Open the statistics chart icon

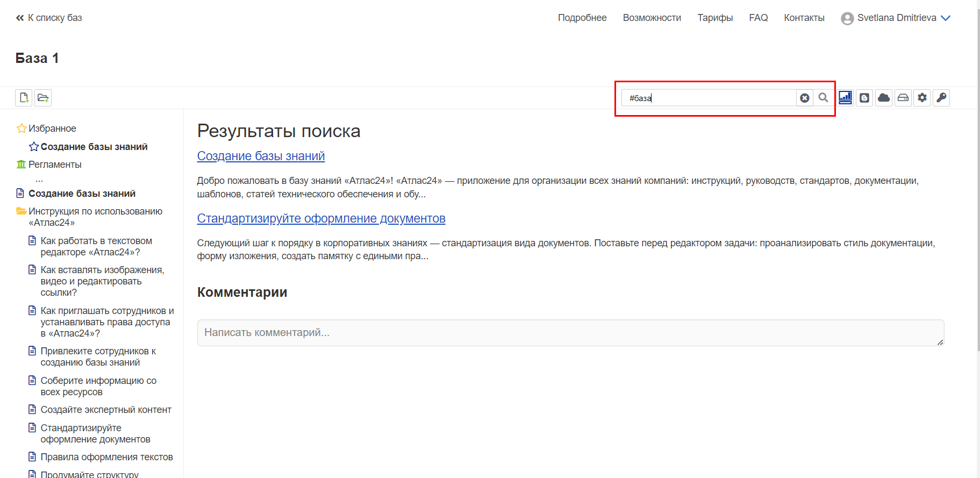[845, 97]
